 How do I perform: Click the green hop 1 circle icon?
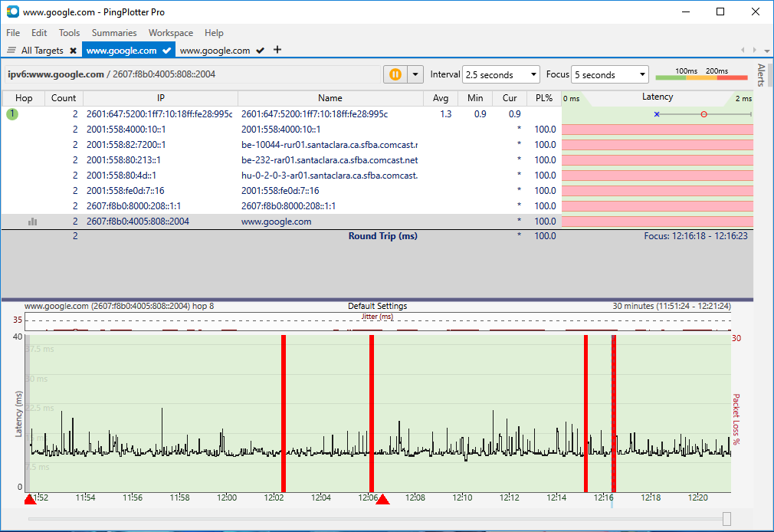click(x=12, y=114)
